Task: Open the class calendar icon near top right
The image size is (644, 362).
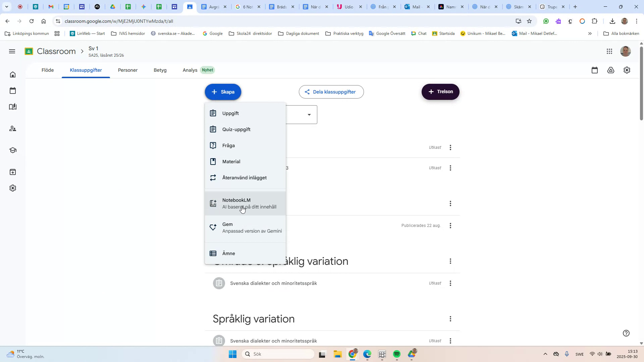Action: 595,70
